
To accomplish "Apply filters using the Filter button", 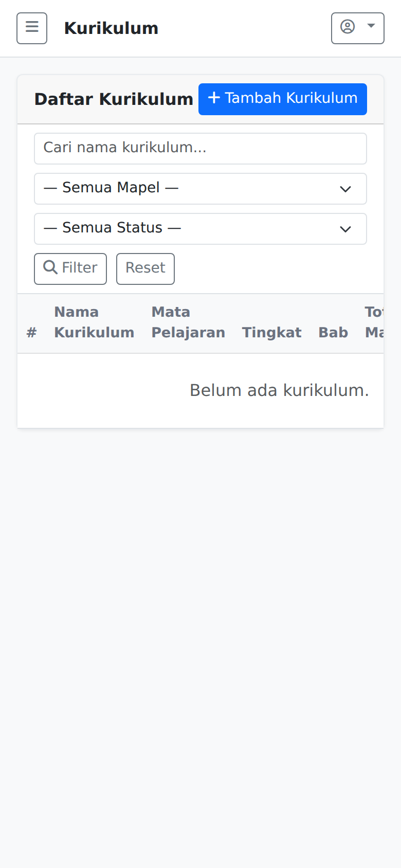I will [70, 268].
